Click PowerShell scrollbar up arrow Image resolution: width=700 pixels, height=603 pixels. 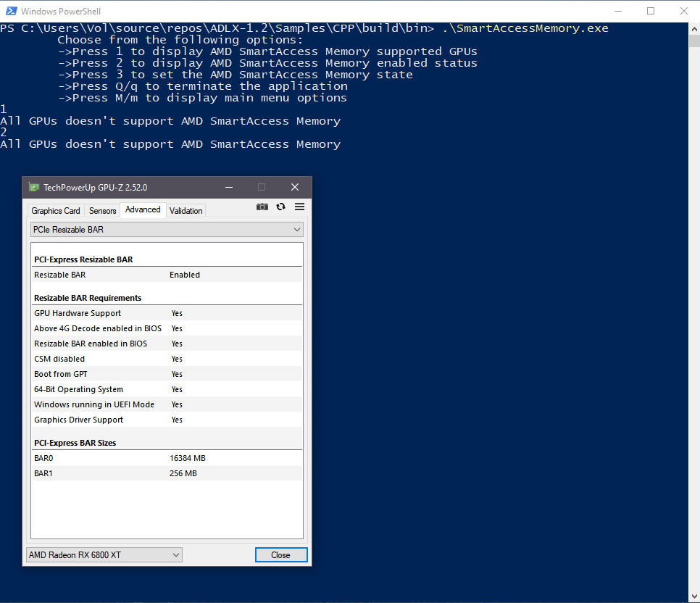694,29
